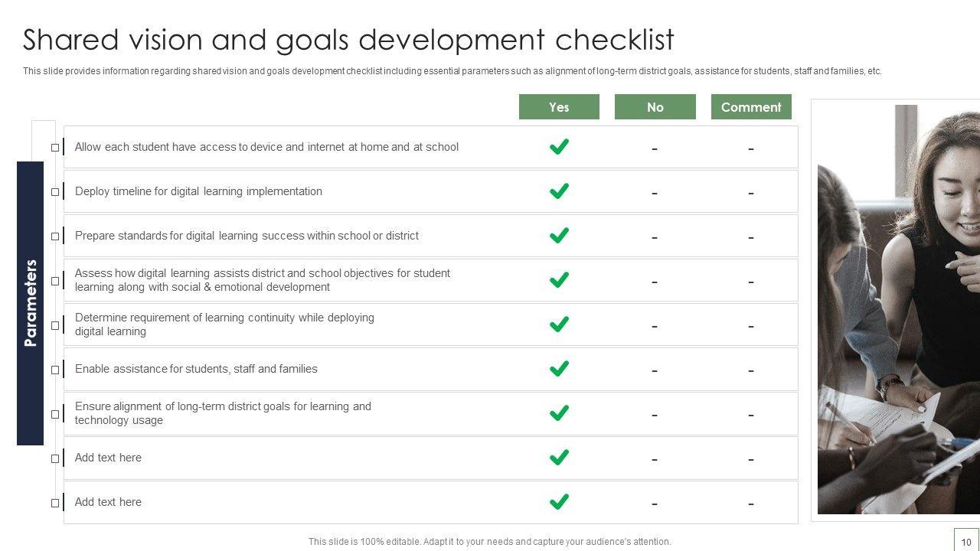The image size is (980, 551).
Task: Select the 'No' column header
Action: click(655, 107)
